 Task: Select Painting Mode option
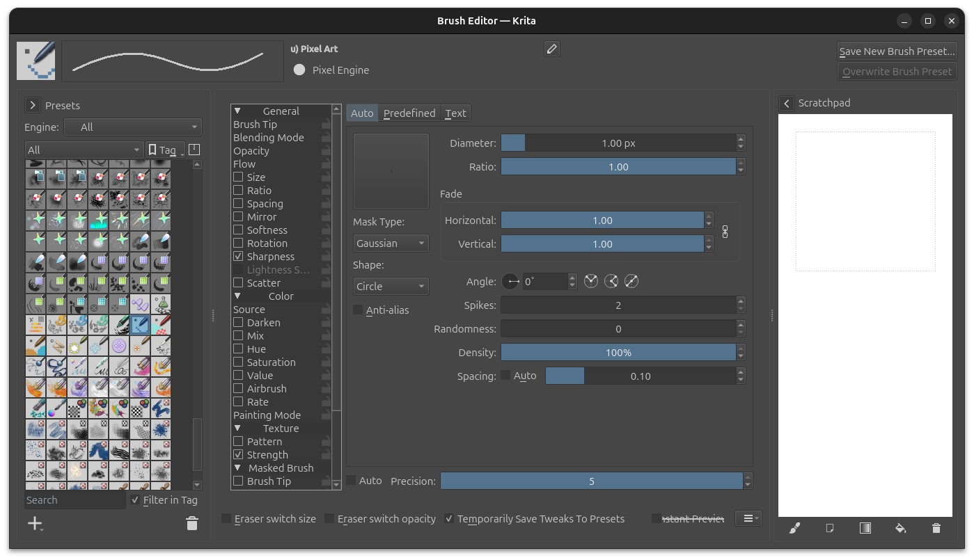pyautogui.click(x=267, y=415)
